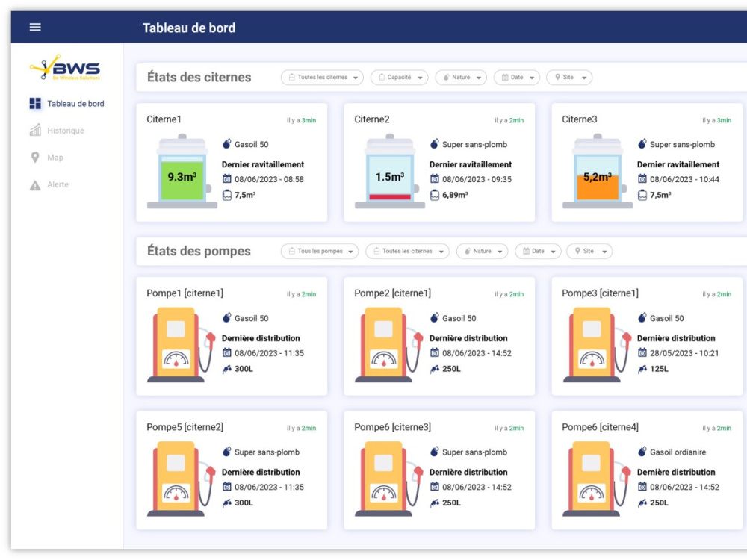Click the 'il y a 3min' timestamp in Citerne1
This screenshot has height=560, width=747.
pyautogui.click(x=301, y=120)
